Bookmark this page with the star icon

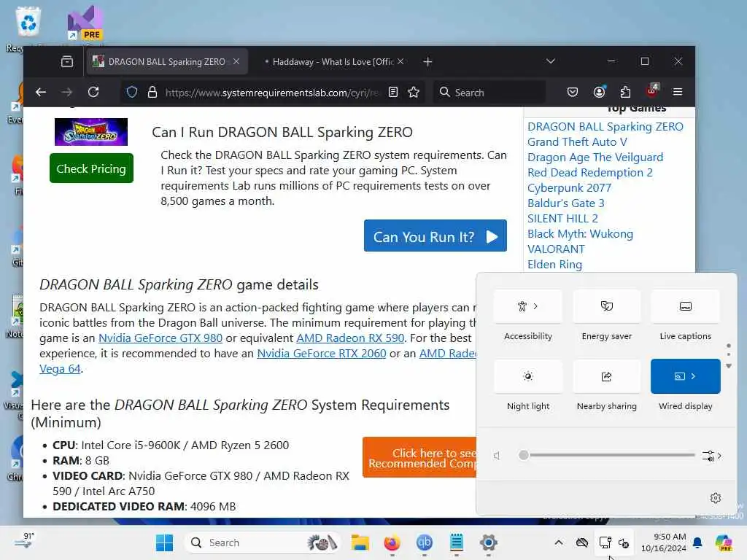pos(414,92)
